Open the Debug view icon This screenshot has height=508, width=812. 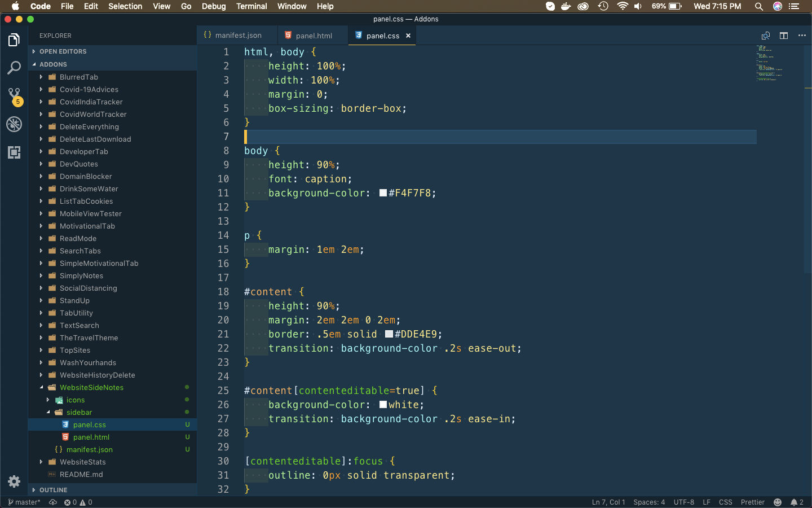pos(14,124)
